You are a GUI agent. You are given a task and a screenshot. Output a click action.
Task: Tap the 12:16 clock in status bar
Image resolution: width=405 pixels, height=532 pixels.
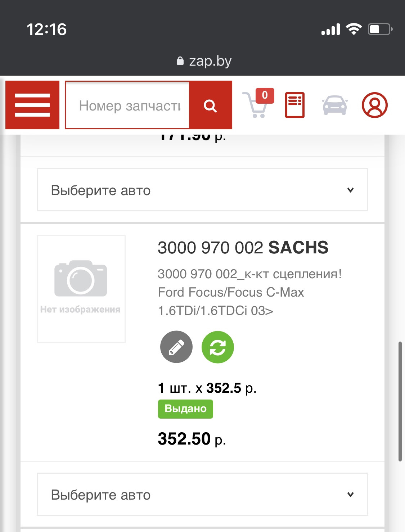pos(47,30)
